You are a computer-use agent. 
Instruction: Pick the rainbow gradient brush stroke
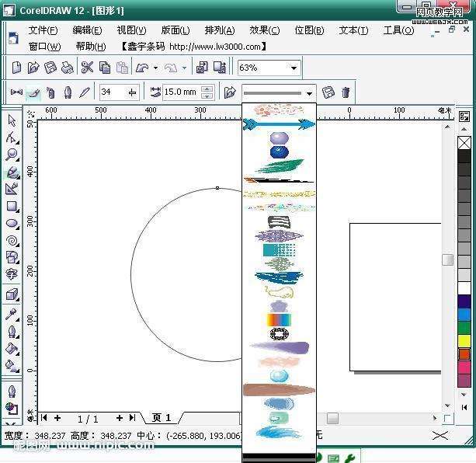279,320
